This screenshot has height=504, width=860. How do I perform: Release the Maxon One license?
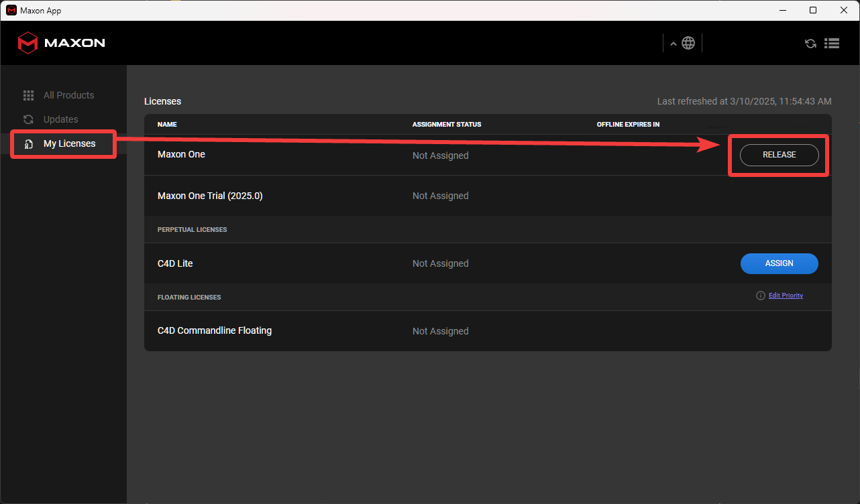779,155
